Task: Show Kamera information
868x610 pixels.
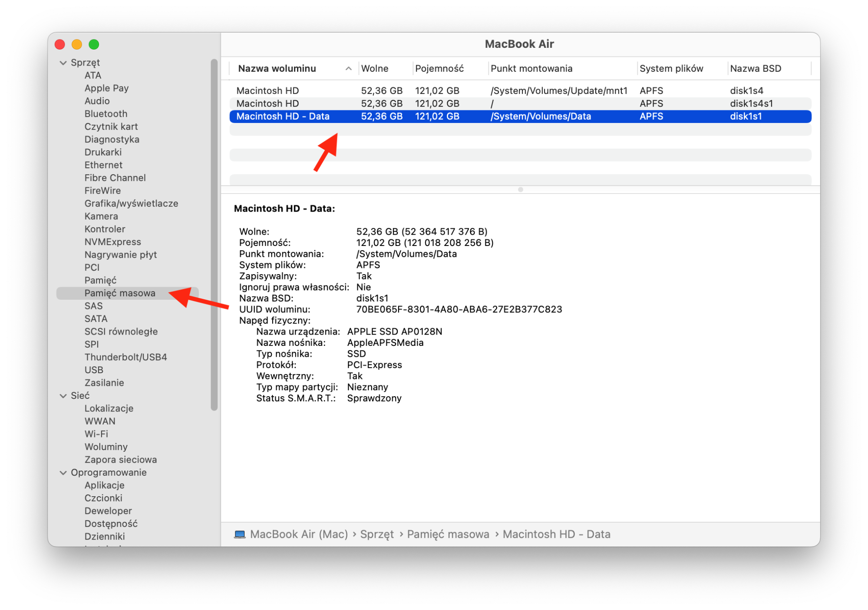Action: point(101,216)
